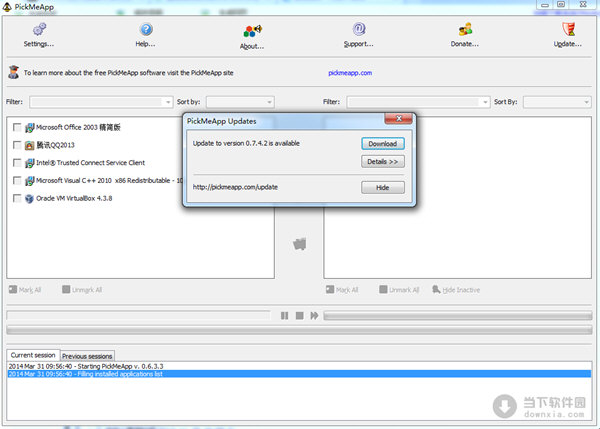
Task: Click the Oracle VM VirtualBox icon
Action: (30, 198)
